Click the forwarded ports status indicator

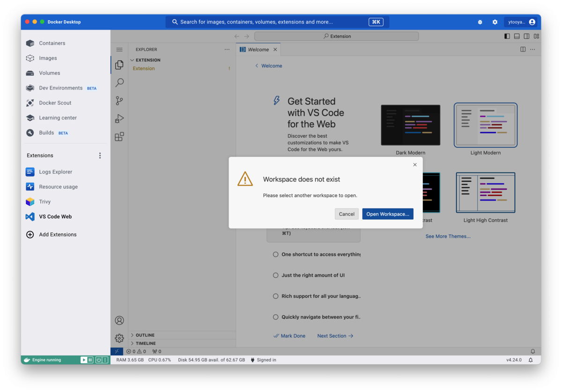tap(157, 351)
